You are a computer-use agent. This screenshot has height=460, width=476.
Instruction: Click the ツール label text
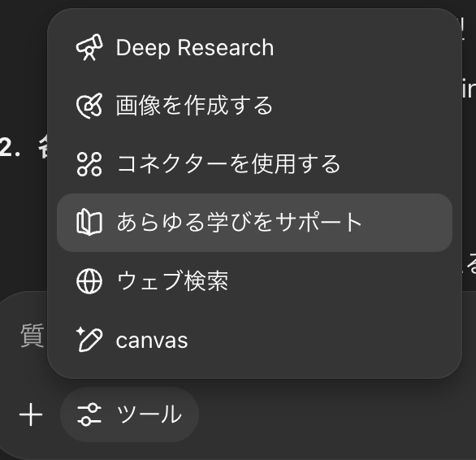click(x=149, y=414)
